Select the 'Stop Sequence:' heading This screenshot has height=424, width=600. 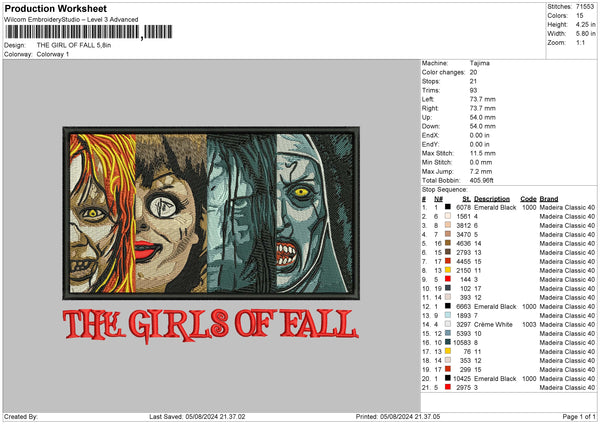click(444, 190)
